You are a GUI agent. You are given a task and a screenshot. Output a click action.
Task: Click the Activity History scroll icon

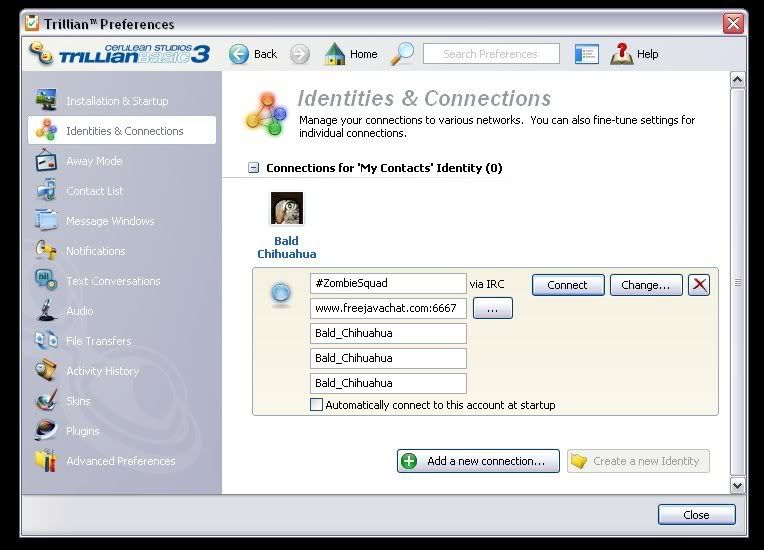[x=46, y=370]
